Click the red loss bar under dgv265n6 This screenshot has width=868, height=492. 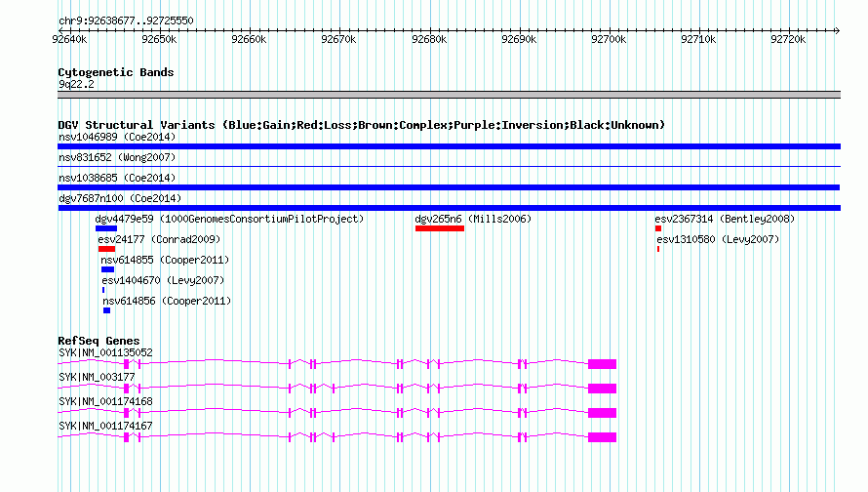[x=440, y=228]
